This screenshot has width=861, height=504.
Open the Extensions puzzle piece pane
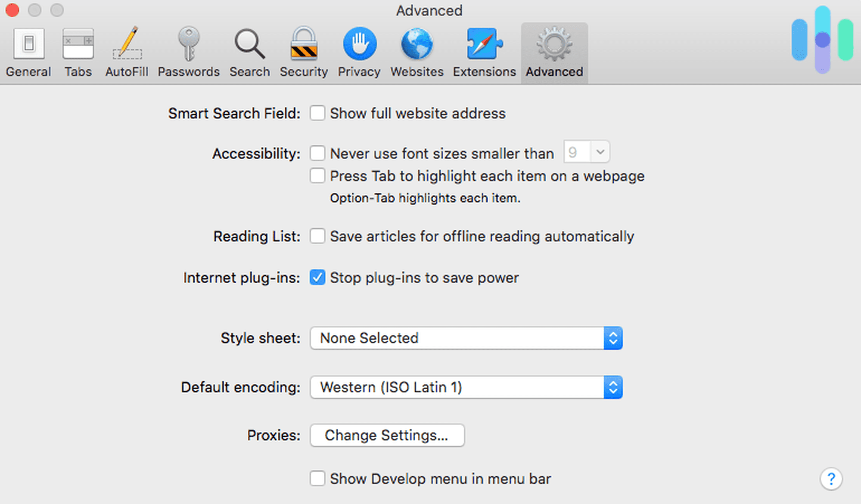[x=484, y=53]
